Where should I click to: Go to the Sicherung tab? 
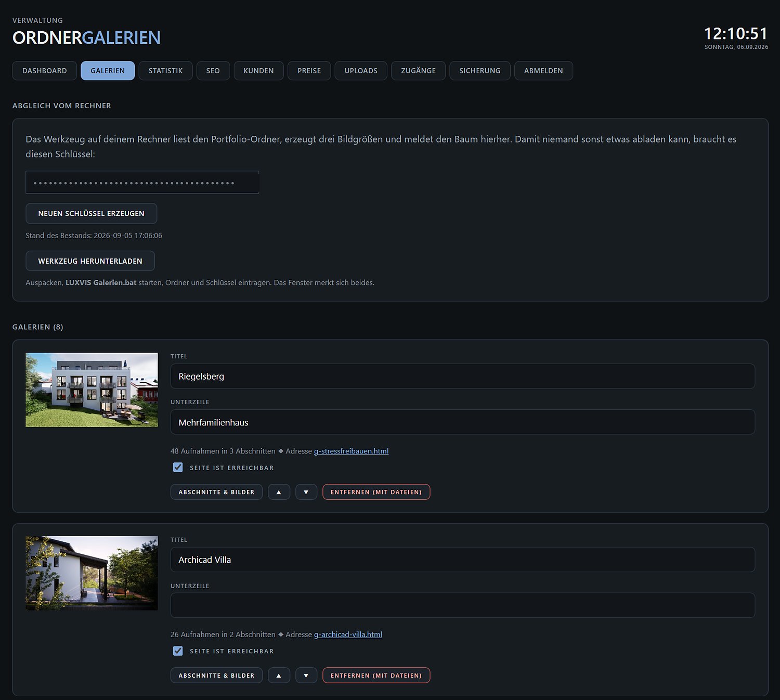coord(480,71)
